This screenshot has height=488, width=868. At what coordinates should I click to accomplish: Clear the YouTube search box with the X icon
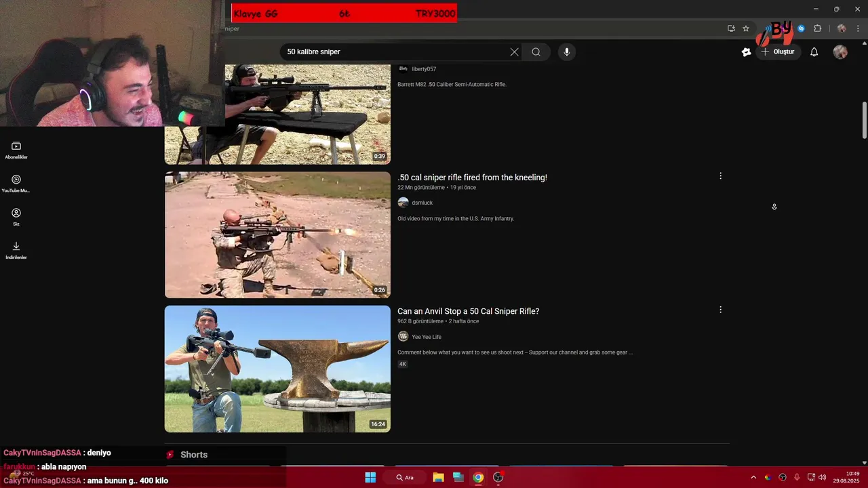[x=514, y=52]
